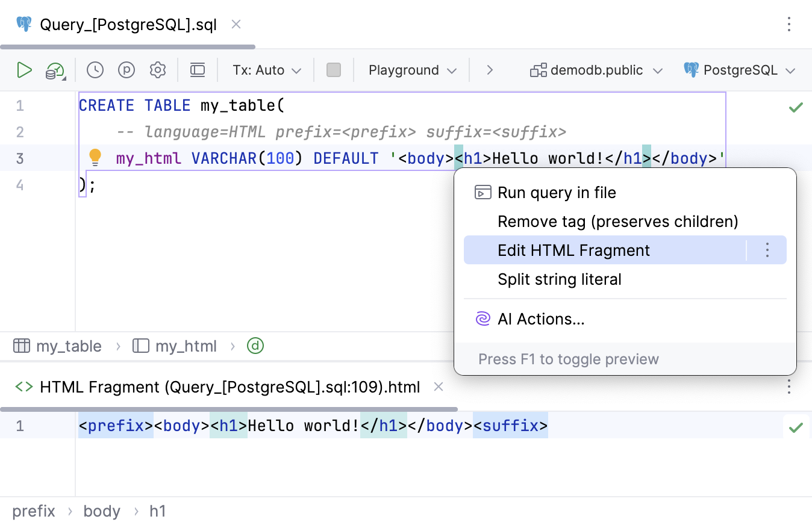Viewport: 812px width, 525px height.
Task: Toggle the Tx: Auto transaction mode
Action: coord(265,70)
